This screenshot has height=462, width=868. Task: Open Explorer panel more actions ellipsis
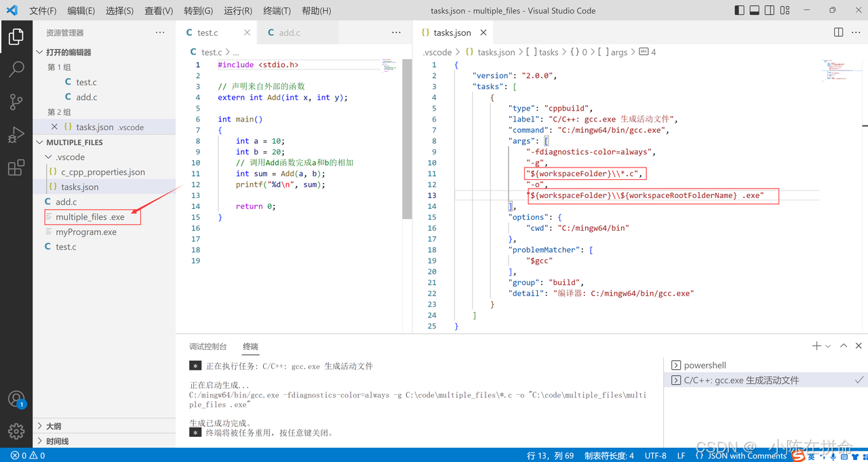pos(160,33)
